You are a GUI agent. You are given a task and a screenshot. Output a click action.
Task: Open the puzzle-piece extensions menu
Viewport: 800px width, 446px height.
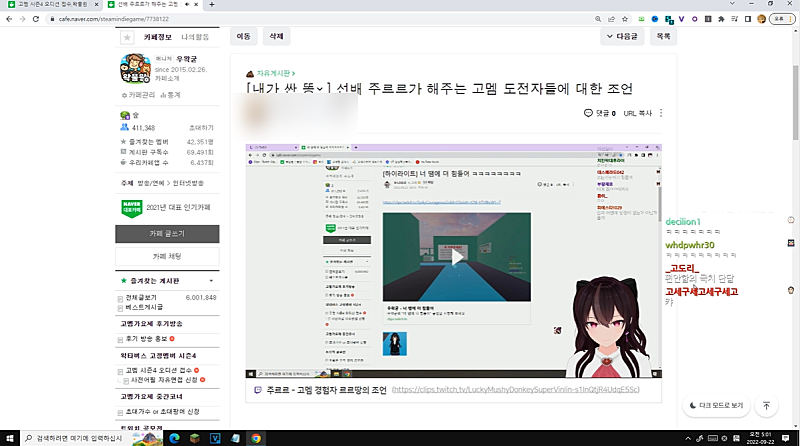pyautogui.click(x=721, y=19)
